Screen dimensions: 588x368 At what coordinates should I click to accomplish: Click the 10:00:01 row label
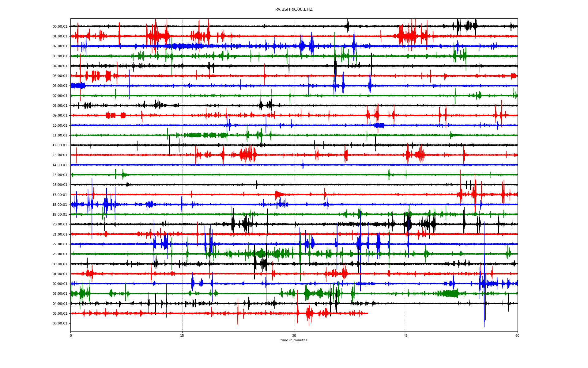point(60,126)
